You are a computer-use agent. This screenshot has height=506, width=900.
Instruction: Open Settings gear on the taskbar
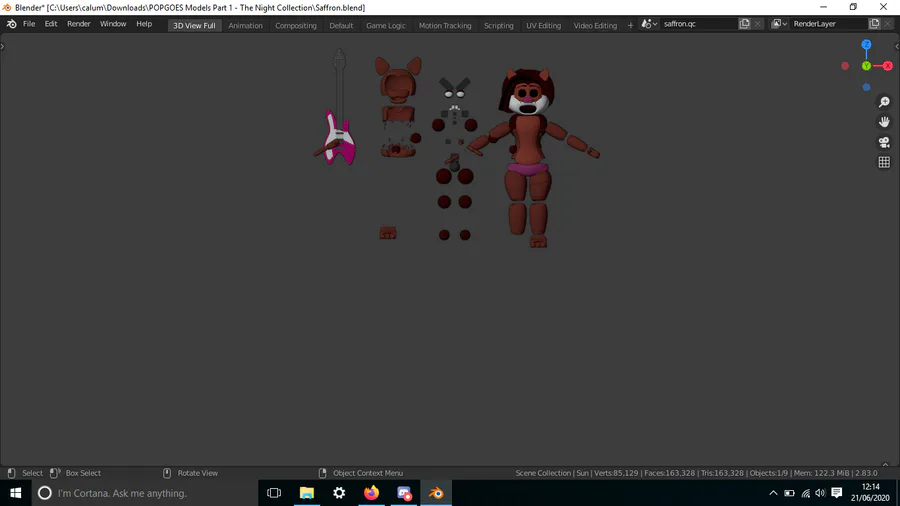339,493
